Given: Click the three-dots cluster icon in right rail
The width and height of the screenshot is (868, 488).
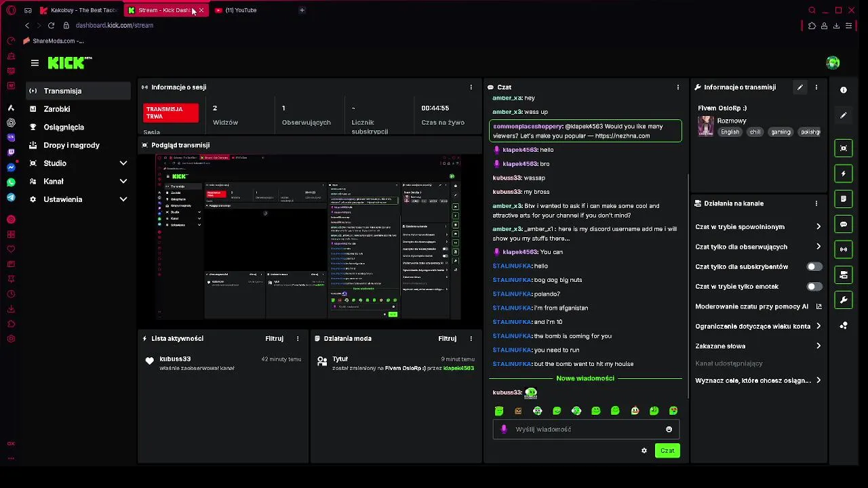Looking at the screenshot, I should click(844, 326).
